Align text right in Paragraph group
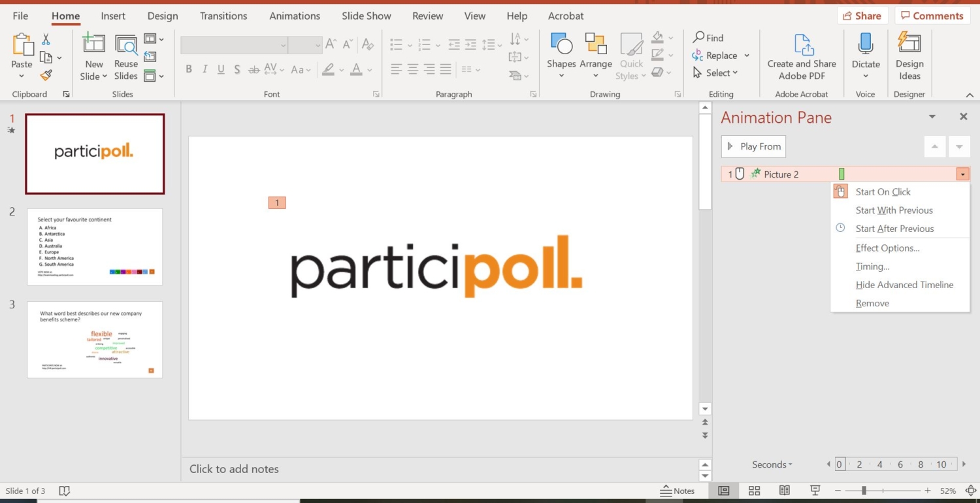Viewport: 980px width, 503px height. [429, 69]
